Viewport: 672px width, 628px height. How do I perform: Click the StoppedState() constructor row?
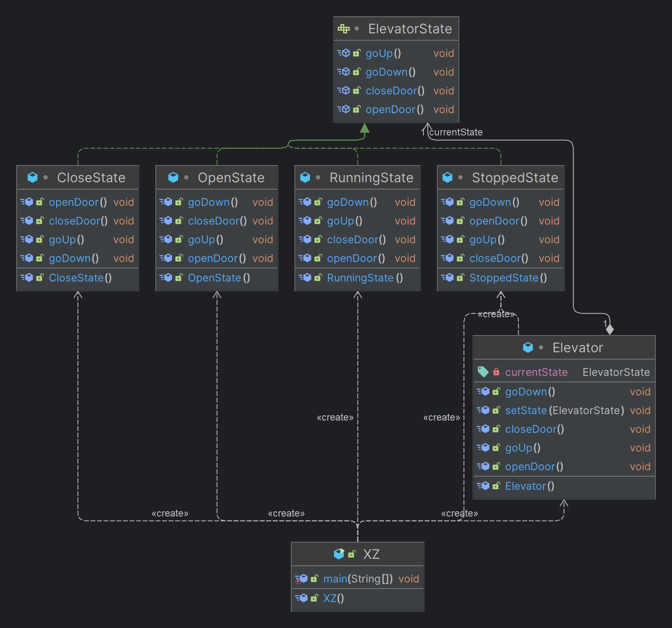(501, 277)
